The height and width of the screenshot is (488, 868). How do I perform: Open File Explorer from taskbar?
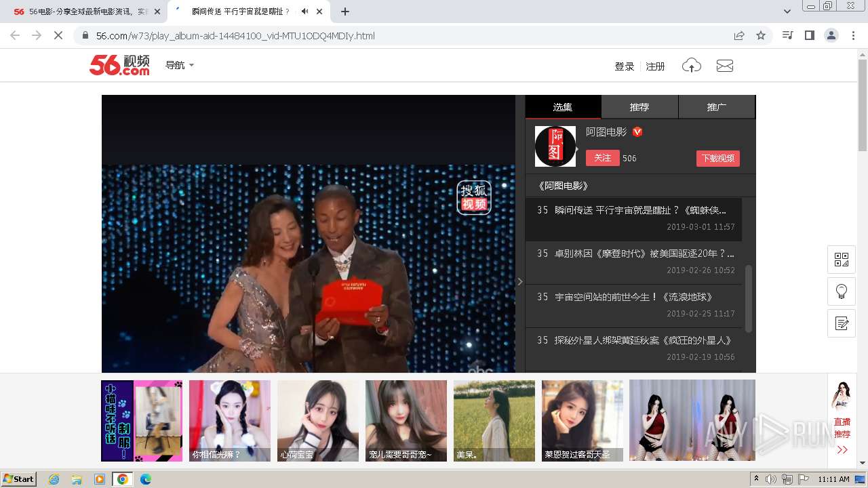coord(77,479)
